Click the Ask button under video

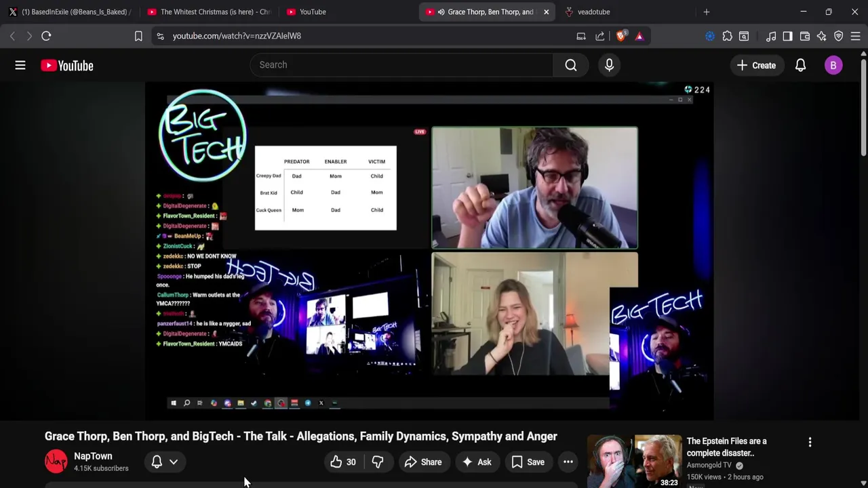[477, 462]
